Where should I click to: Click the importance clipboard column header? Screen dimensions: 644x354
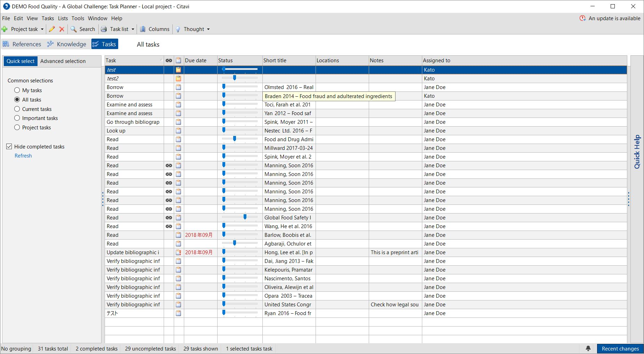[x=179, y=61]
